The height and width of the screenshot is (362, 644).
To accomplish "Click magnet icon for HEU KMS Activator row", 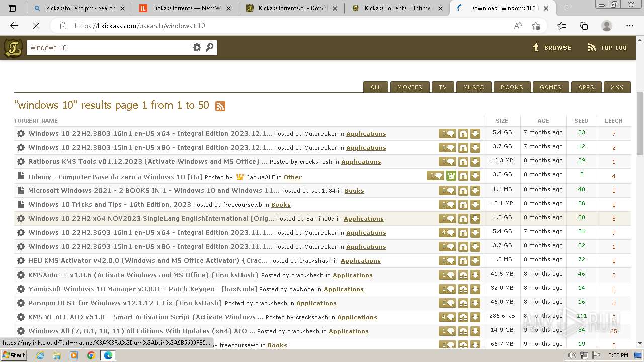I will click(x=463, y=260).
